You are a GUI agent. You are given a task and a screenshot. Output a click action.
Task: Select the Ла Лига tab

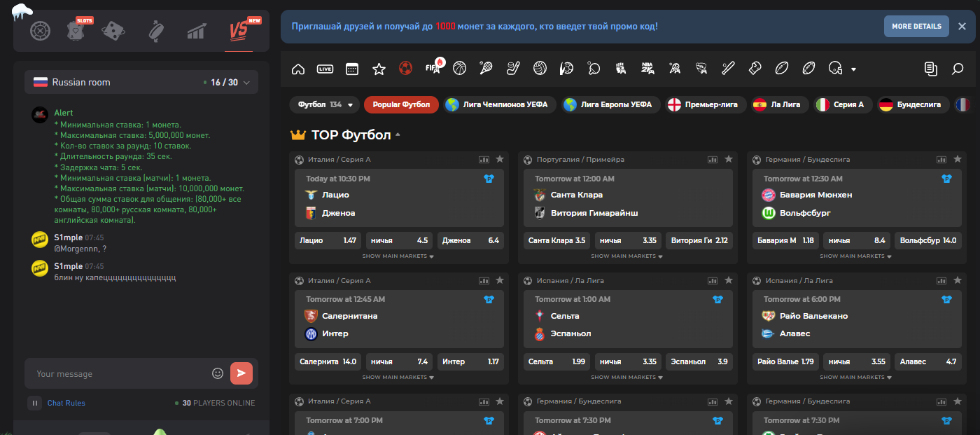tap(779, 104)
